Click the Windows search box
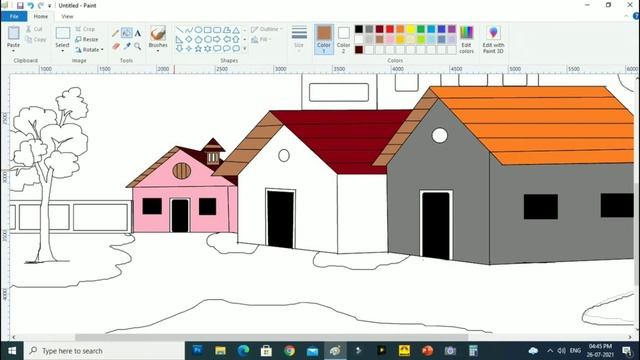The image size is (640, 360). (x=105, y=351)
